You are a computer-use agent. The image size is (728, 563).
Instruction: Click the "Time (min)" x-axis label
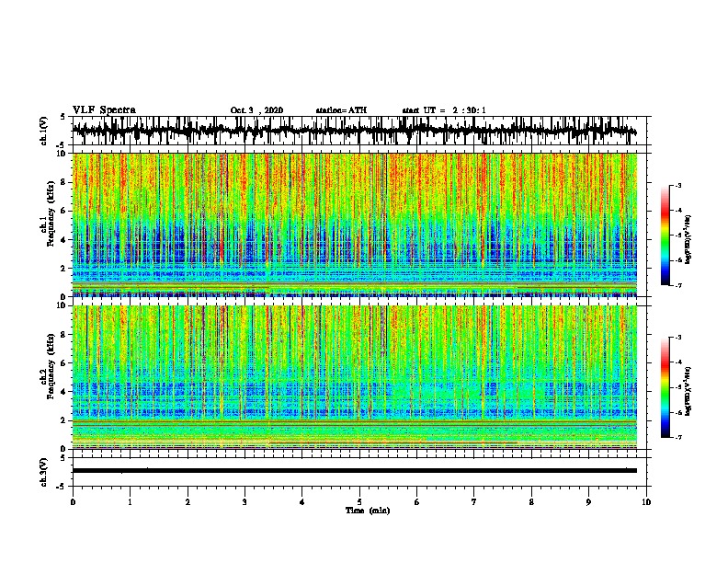click(368, 511)
